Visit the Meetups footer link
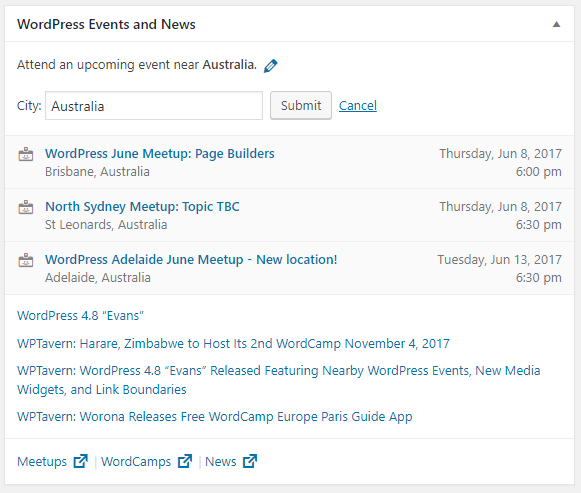Screen dimensions: 581x493 pyautogui.click(x=42, y=462)
